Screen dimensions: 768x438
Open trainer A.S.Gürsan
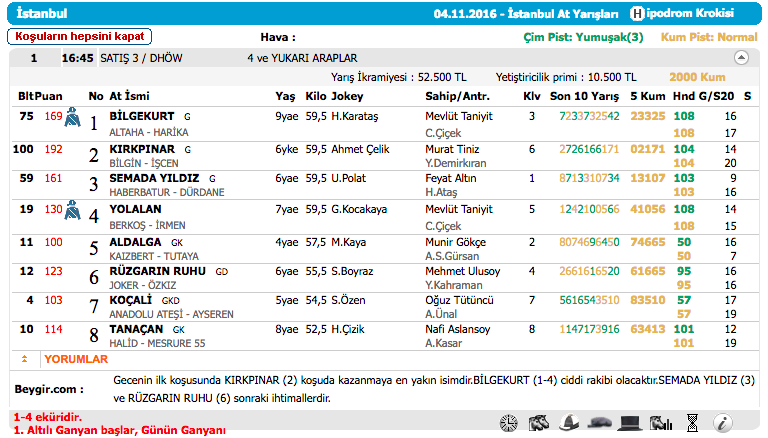(452, 256)
